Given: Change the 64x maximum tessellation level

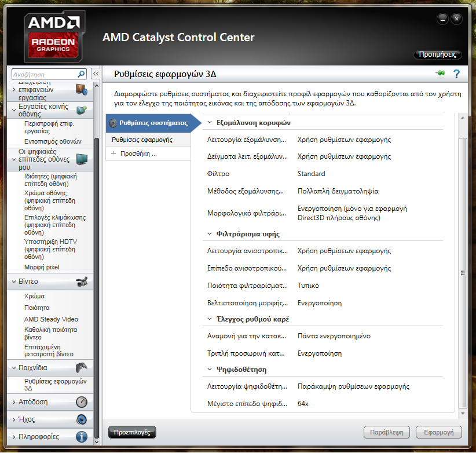Looking at the screenshot, I should coord(303,404).
